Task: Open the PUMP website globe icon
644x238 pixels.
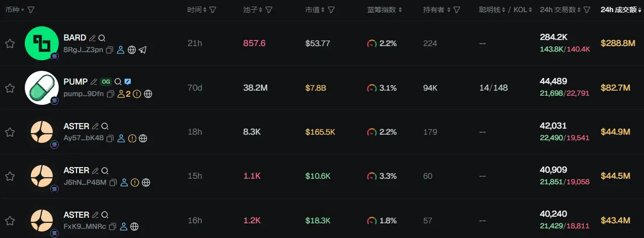Action: (148, 94)
